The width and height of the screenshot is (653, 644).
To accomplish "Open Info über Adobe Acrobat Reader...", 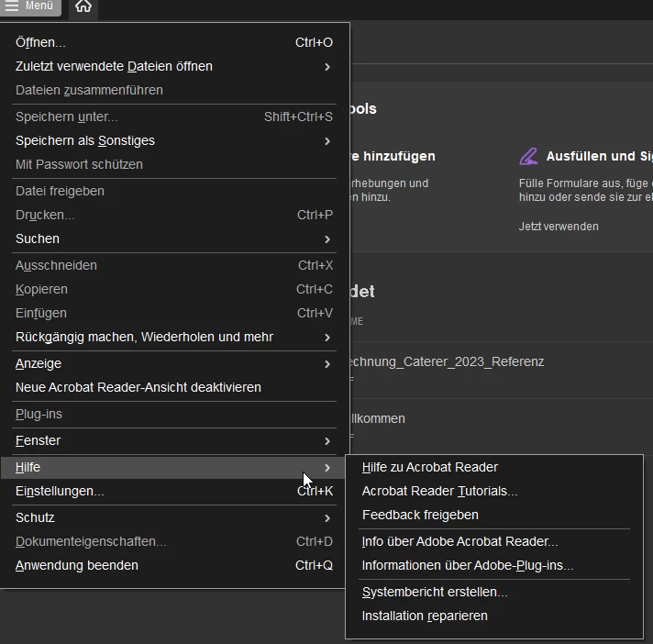I will [494, 541].
